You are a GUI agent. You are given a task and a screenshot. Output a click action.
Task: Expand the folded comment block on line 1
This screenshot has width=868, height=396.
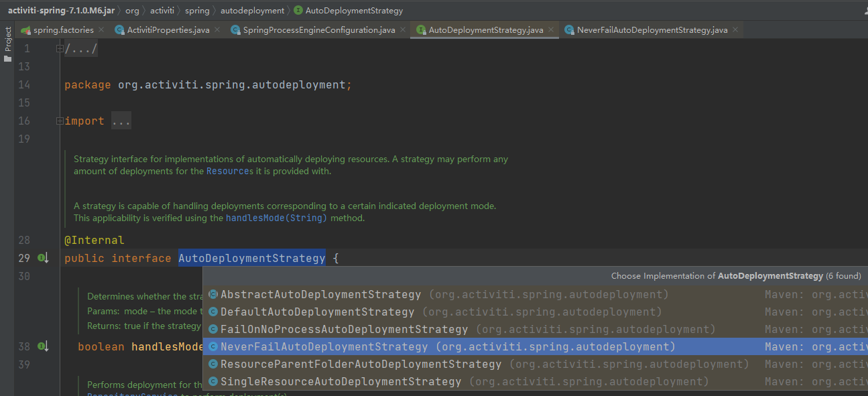coord(60,48)
